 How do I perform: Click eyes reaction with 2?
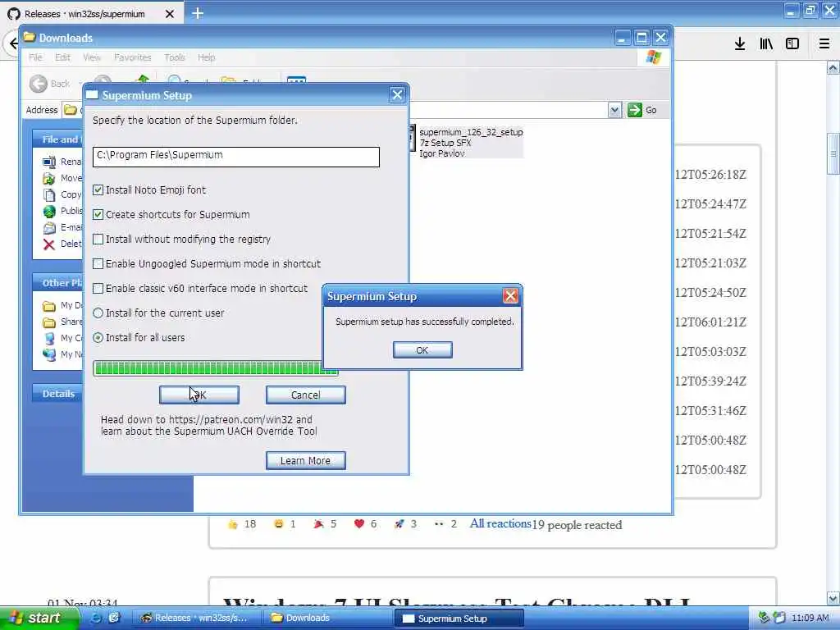pyautogui.click(x=445, y=524)
